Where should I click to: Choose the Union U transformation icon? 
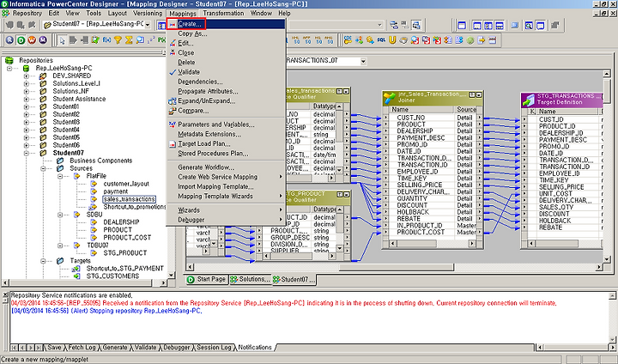click(392, 40)
